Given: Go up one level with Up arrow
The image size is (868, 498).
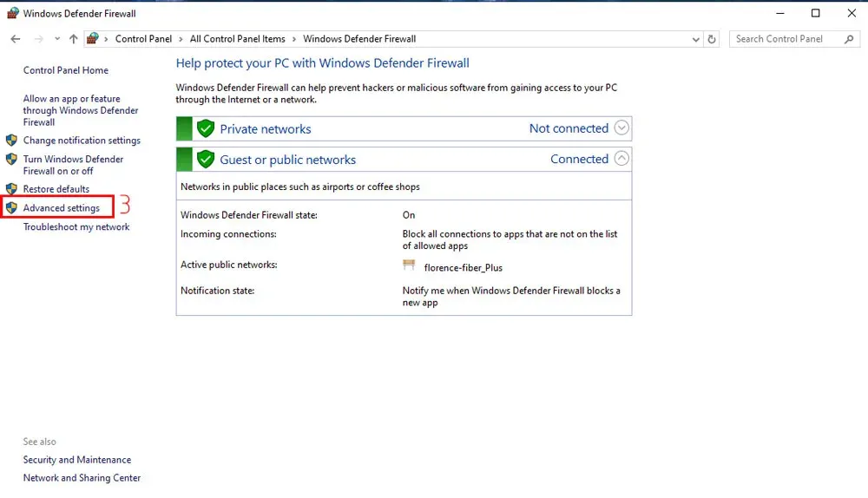Looking at the screenshot, I should pyautogui.click(x=74, y=39).
